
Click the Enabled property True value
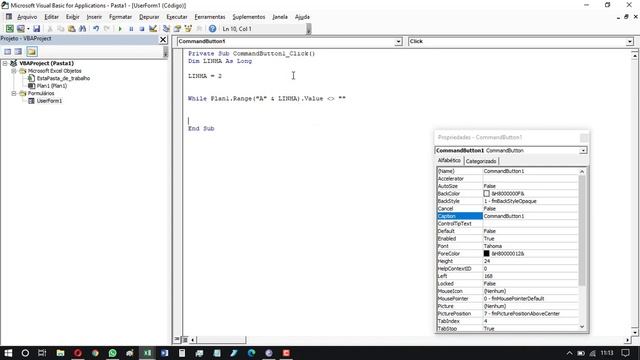click(530, 238)
